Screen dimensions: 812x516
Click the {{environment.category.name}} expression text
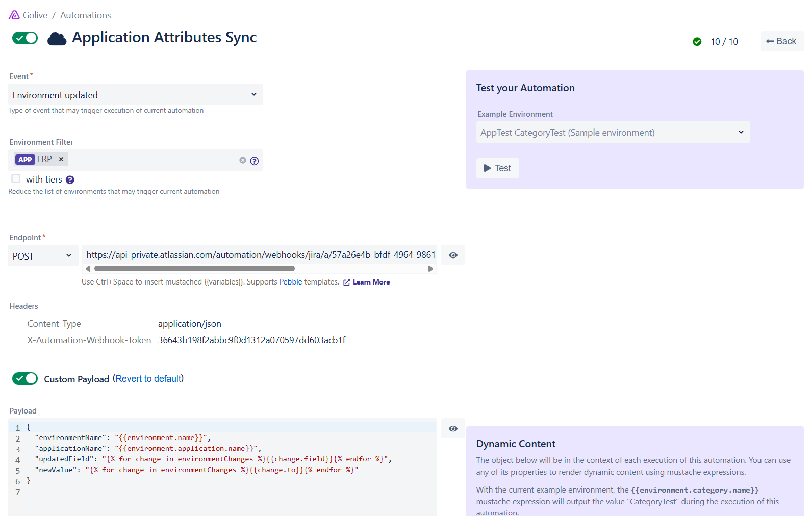[x=695, y=491]
